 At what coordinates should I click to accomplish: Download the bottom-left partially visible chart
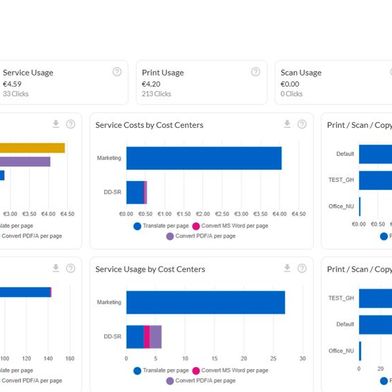[56, 268]
